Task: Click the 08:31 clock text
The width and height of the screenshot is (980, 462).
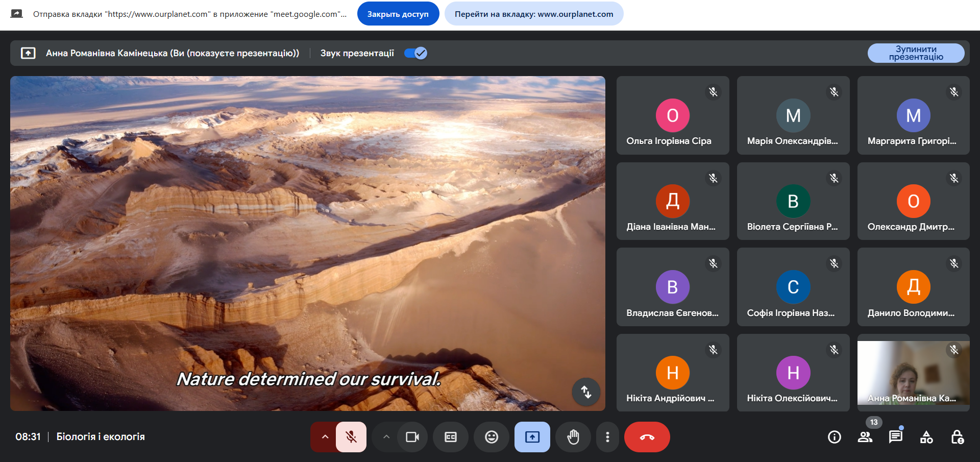Action: point(28,436)
